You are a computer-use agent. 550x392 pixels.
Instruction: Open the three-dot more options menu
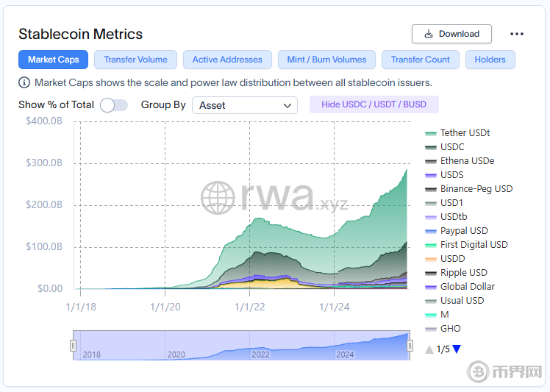(517, 34)
